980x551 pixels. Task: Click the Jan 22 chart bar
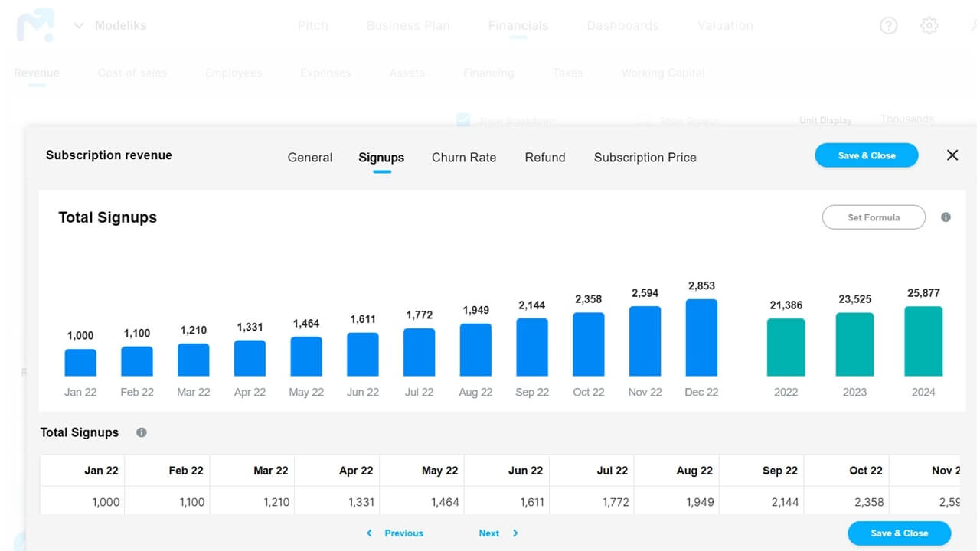tap(80, 363)
